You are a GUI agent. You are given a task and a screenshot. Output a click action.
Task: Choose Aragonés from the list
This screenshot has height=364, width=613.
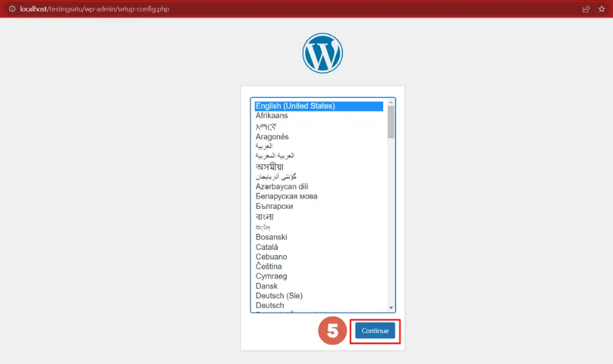pos(319,136)
